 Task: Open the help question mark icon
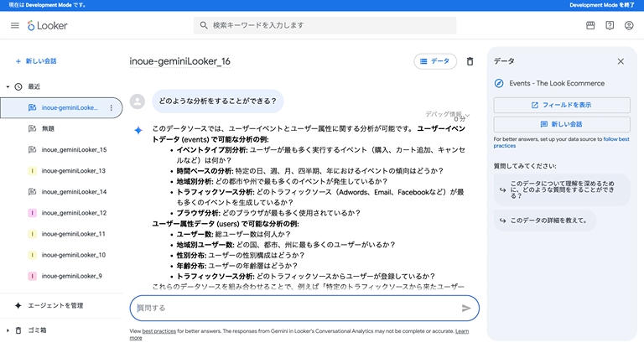click(610, 25)
